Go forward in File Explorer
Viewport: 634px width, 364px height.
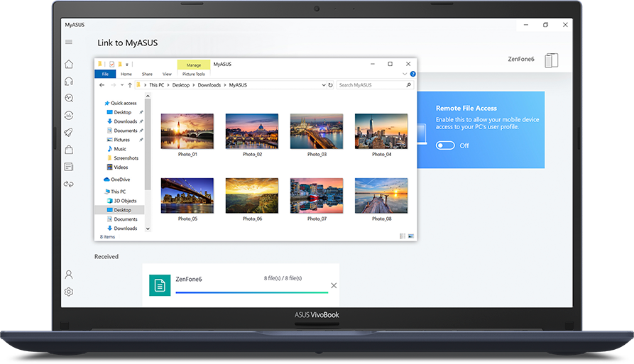point(113,85)
